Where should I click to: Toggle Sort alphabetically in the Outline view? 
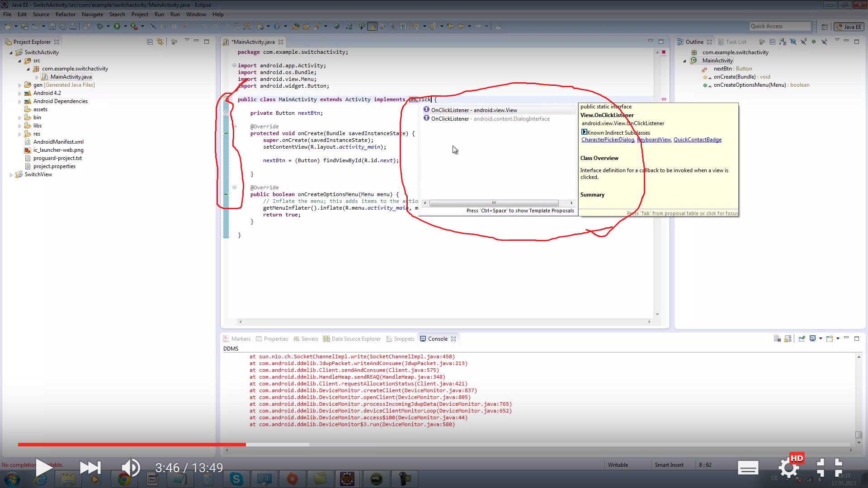(x=783, y=42)
